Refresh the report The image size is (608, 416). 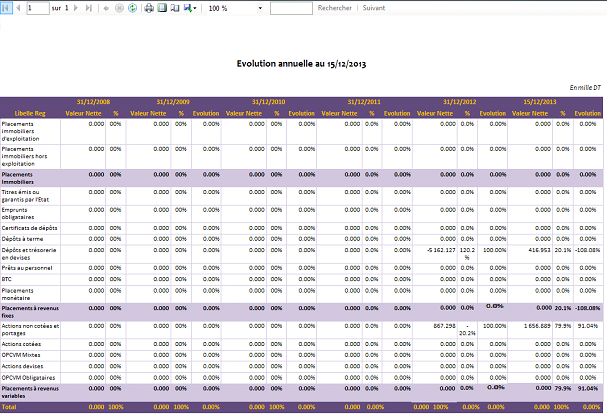pos(132,8)
